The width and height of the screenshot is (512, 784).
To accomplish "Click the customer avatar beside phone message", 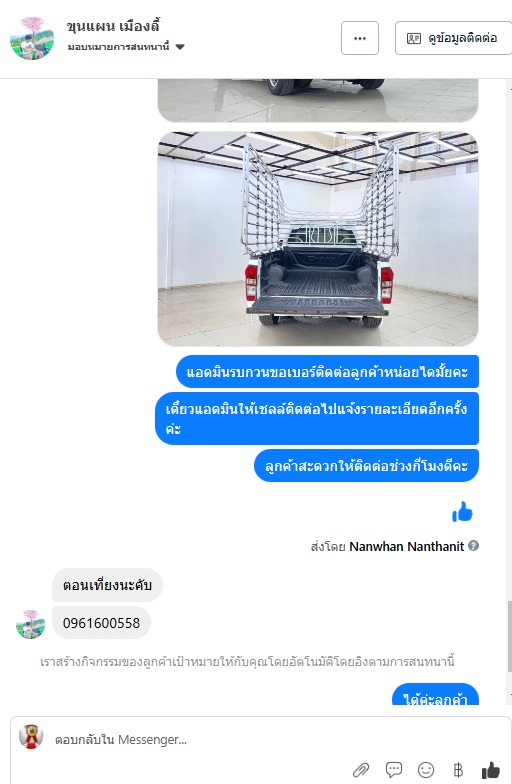I will [30, 624].
